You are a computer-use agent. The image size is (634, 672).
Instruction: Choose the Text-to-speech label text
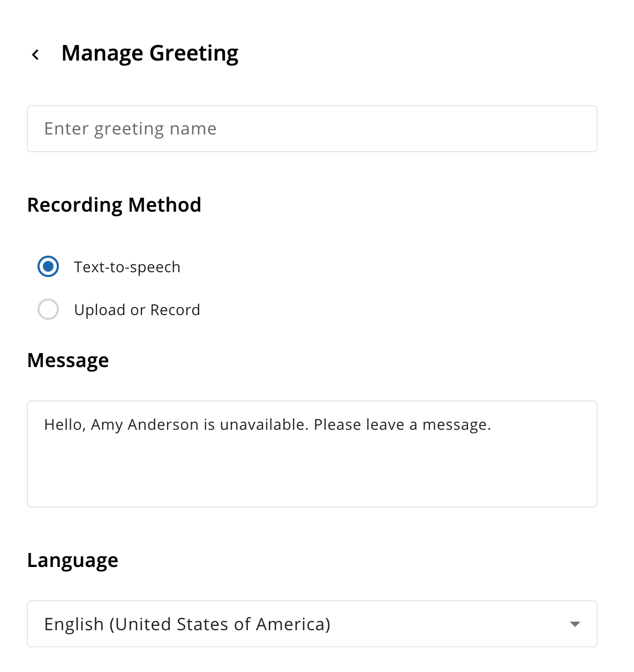point(127,267)
